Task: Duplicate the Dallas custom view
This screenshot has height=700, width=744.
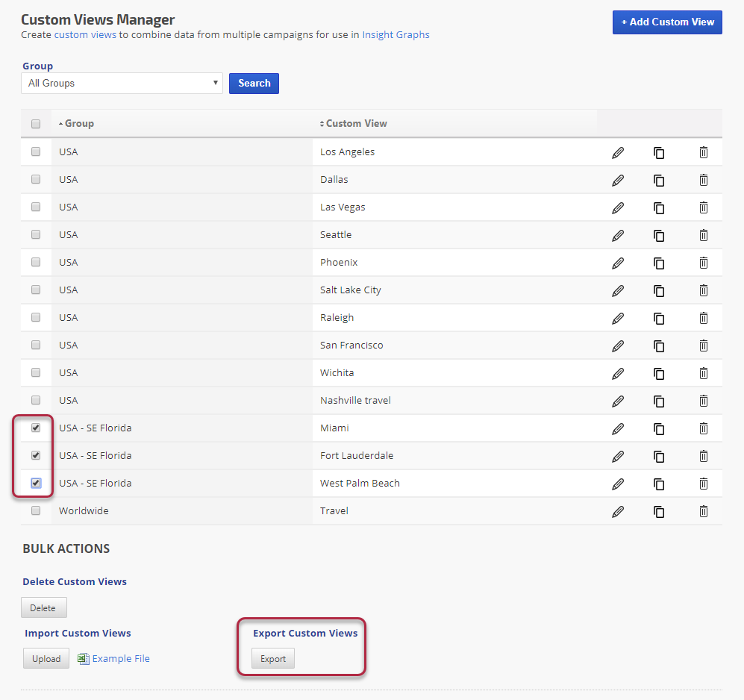Action: pyautogui.click(x=659, y=180)
